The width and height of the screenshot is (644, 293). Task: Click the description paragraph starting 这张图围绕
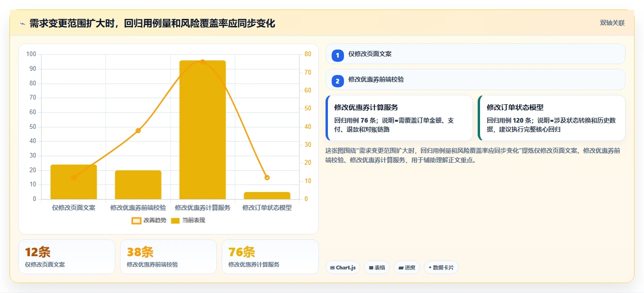click(472, 155)
